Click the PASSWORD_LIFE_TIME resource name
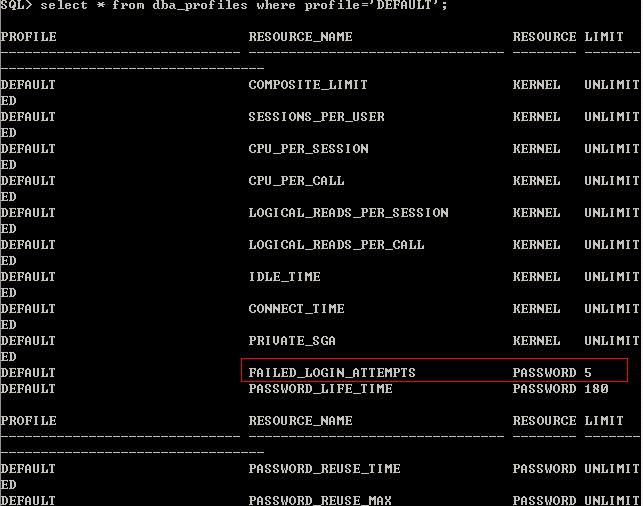This screenshot has width=643, height=506. pyautogui.click(x=320, y=389)
